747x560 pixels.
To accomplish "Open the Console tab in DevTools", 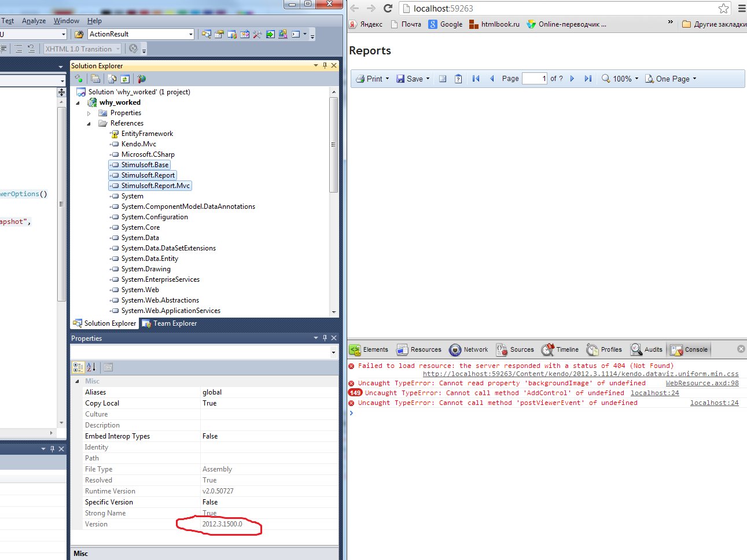I will [x=688, y=349].
